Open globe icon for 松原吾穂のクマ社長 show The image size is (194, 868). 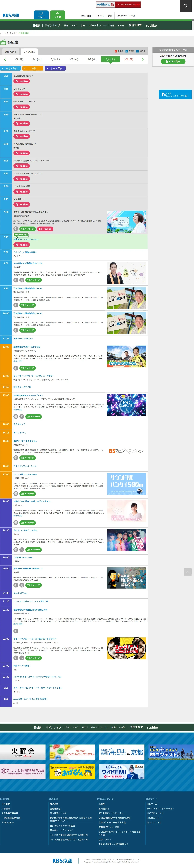16,631
